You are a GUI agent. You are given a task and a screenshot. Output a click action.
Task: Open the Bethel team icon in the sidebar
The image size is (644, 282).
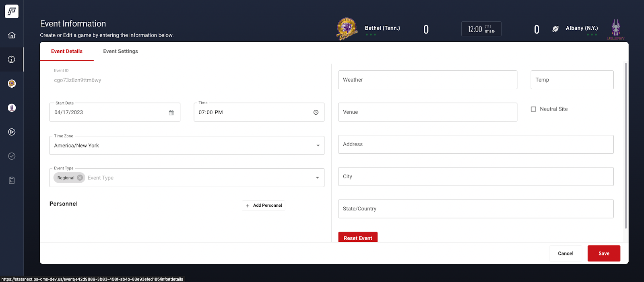pyautogui.click(x=12, y=84)
